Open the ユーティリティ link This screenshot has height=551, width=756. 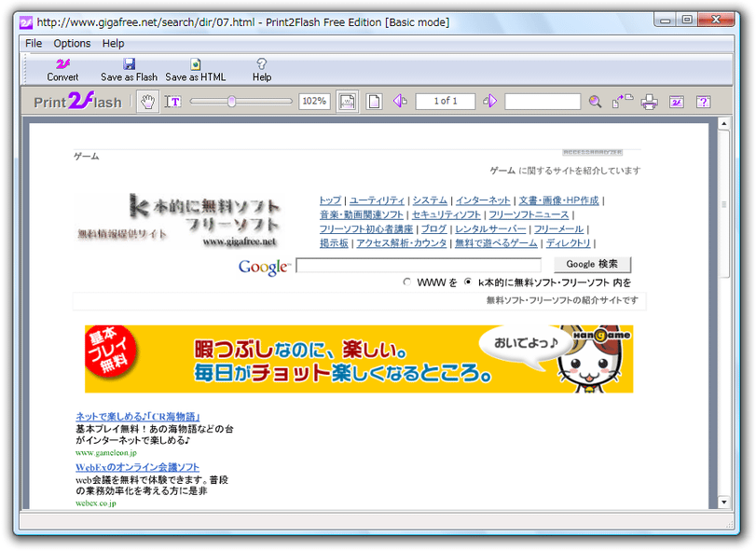tap(377, 200)
